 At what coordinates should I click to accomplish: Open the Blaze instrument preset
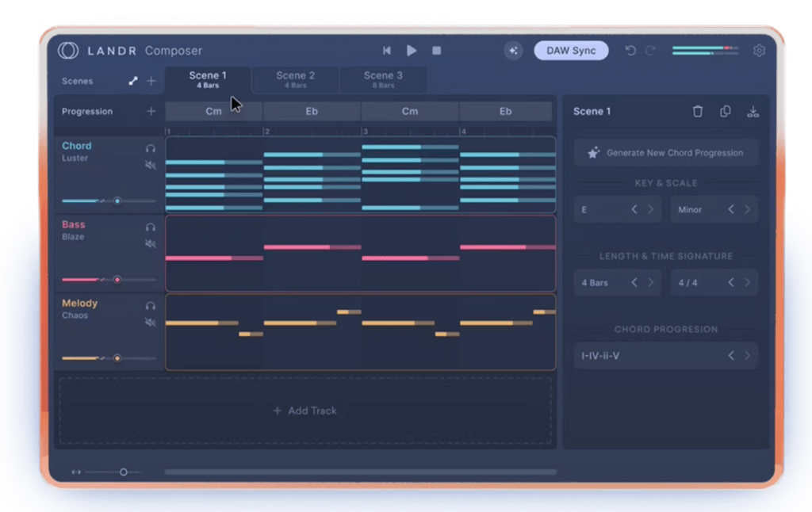pos(73,237)
